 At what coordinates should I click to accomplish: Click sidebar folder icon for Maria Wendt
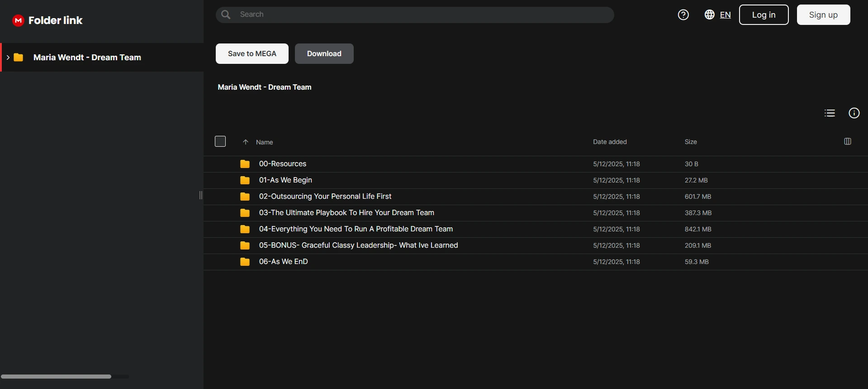19,58
